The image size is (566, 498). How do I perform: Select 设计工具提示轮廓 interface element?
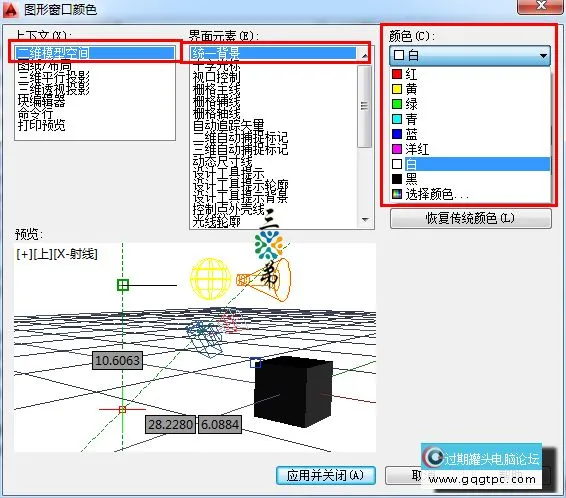[240, 185]
